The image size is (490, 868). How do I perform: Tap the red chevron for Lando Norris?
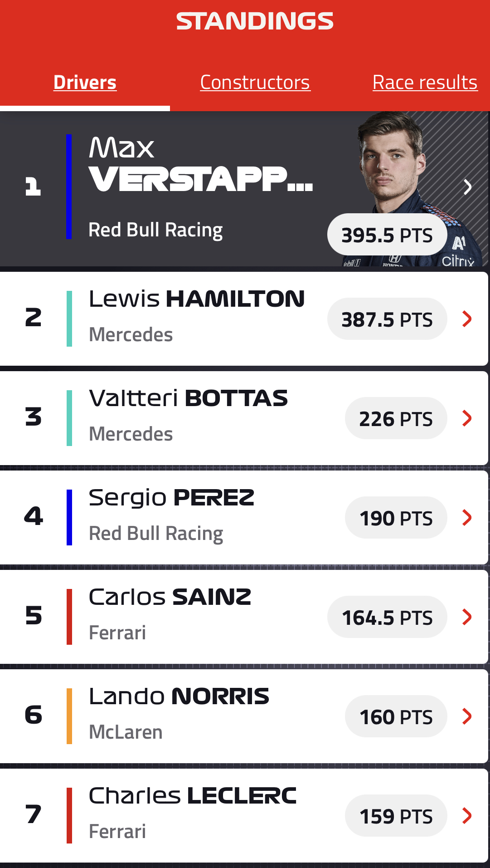467,716
